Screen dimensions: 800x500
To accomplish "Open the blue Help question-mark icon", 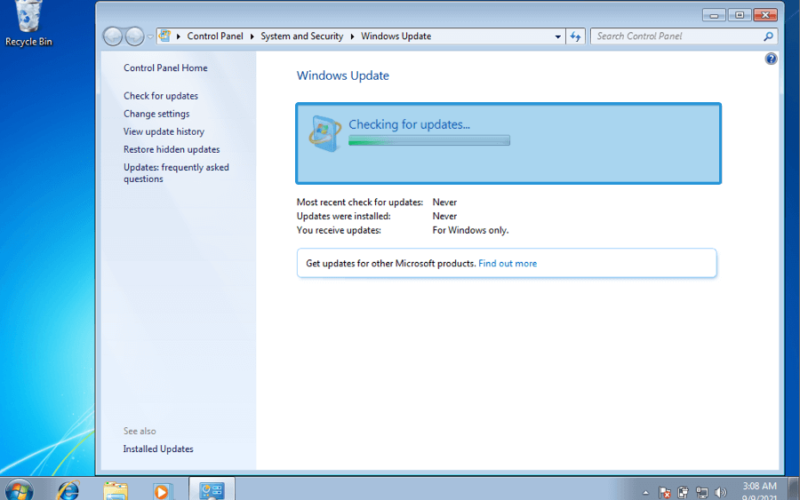I will point(770,59).
